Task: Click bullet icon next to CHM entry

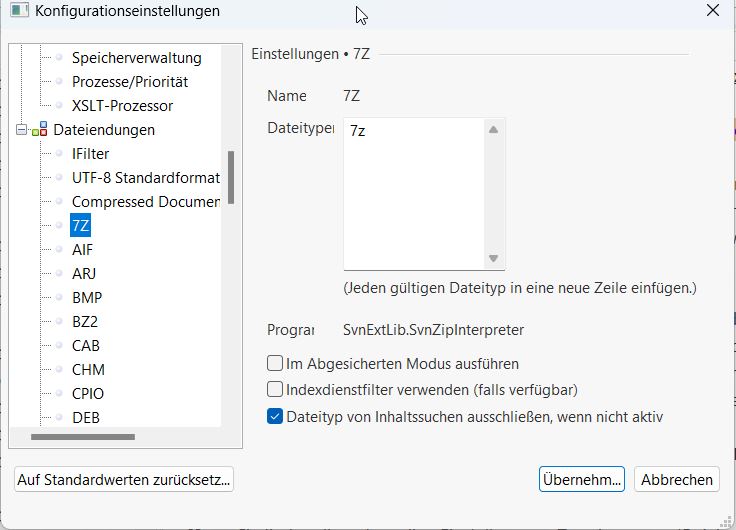Action: 59,370
